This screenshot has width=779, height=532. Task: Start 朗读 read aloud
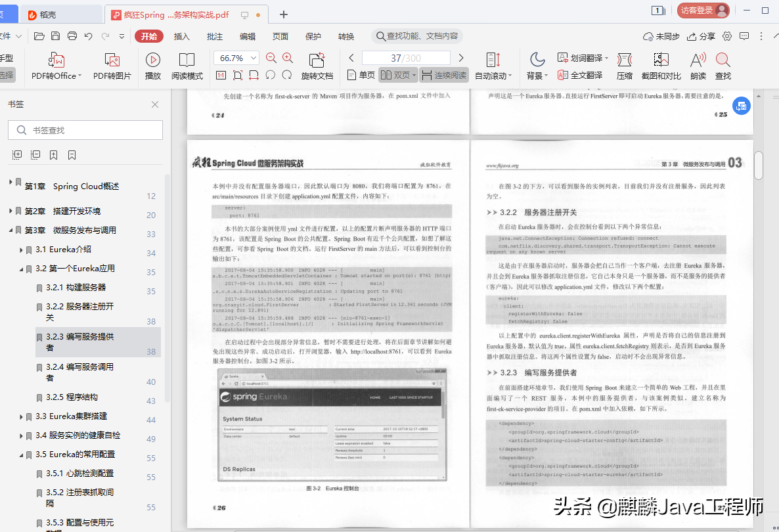[698, 66]
